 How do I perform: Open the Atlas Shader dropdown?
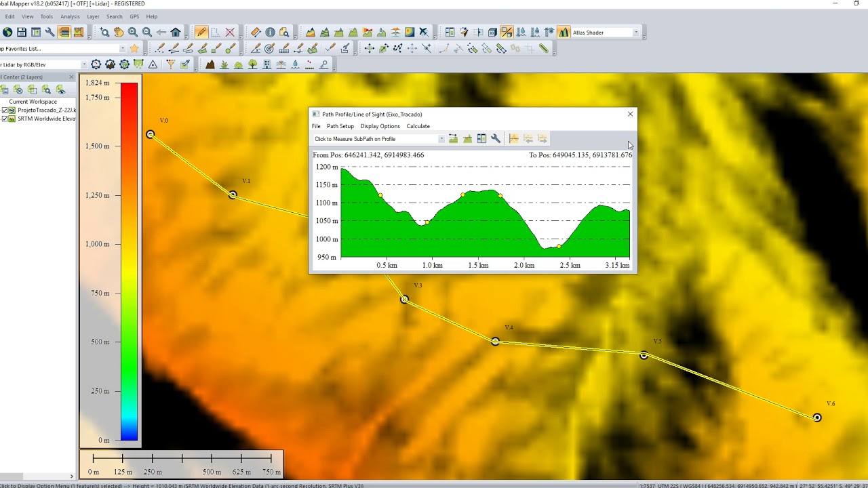click(635, 33)
